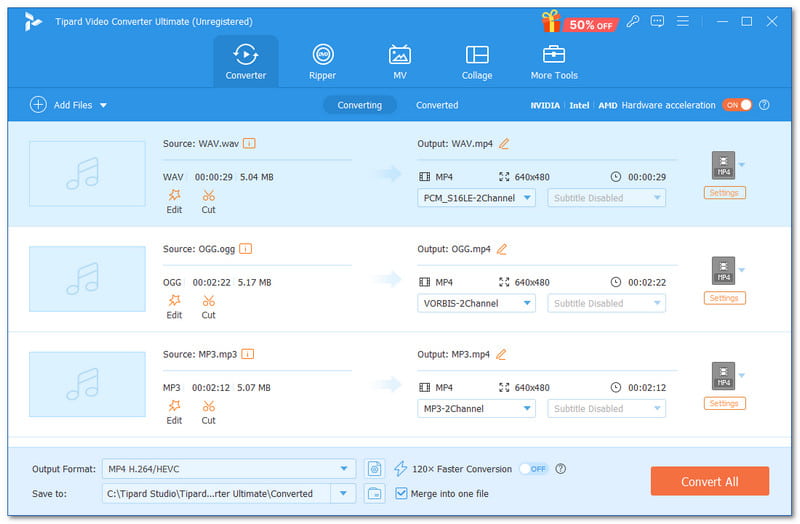Image resolution: width=800 pixels, height=524 pixels.
Task: Toggle Hardware acceleration switch off
Action: click(x=737, y=105)
